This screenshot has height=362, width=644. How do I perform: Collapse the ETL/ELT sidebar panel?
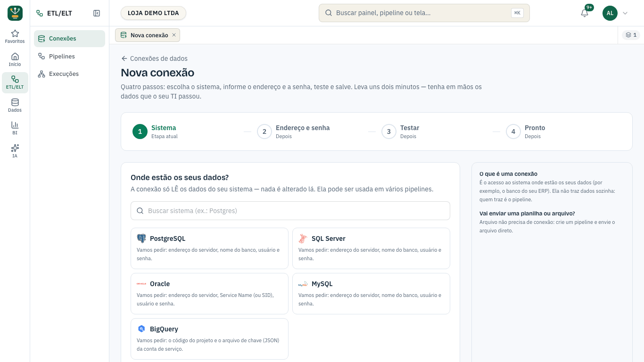tap(97, 13)
